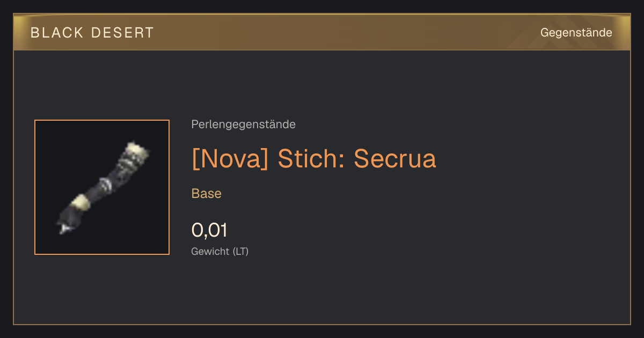This screenshot has width=644, height=338.
Task: Open the Gegenstände link in header
Action: click(x=576, y=33)
